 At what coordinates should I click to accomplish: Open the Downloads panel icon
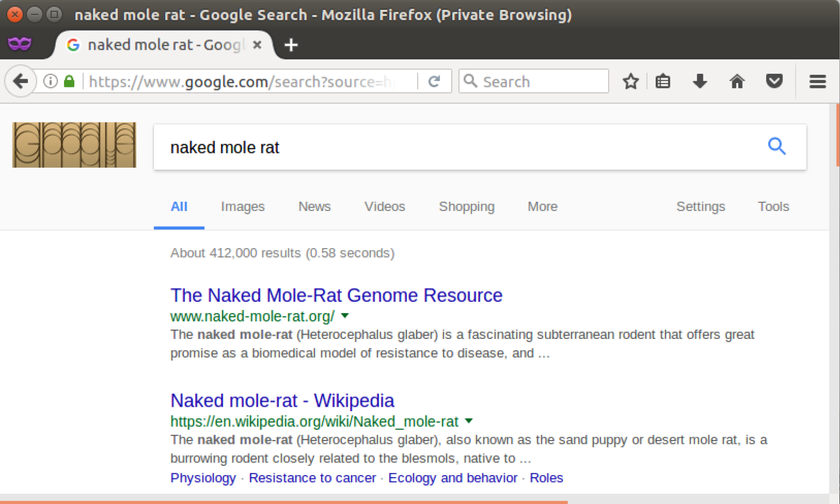tap(700, 81)
